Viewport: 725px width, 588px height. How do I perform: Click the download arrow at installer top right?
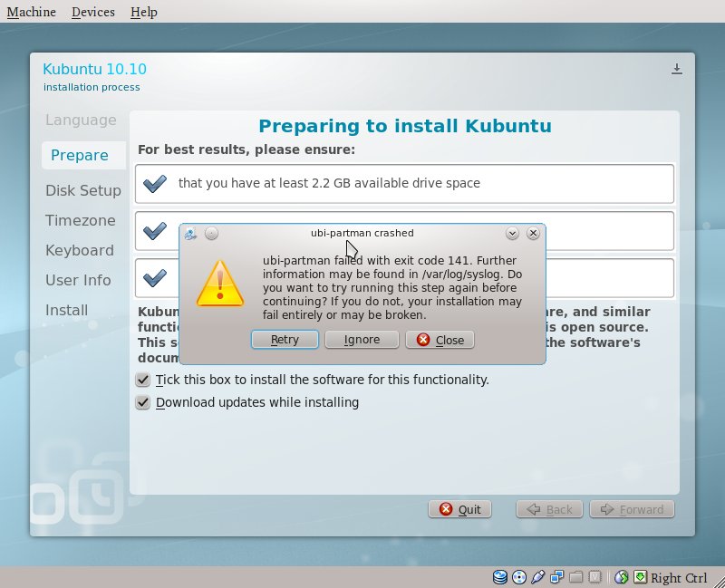[676, 70]
